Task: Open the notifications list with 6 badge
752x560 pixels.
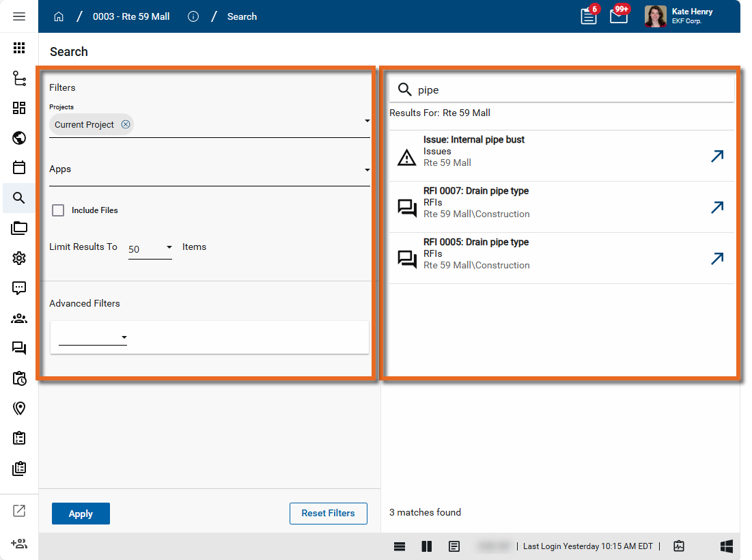Action: coord(588,16)
